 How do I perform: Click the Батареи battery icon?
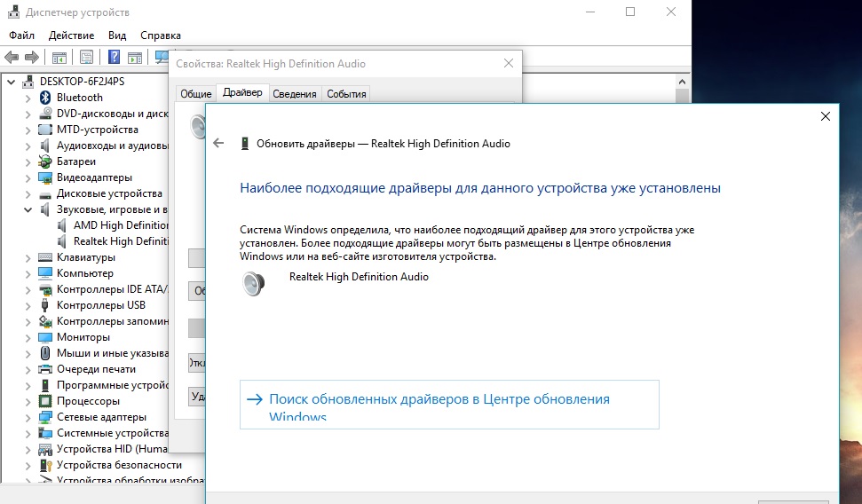pos(45,161)
